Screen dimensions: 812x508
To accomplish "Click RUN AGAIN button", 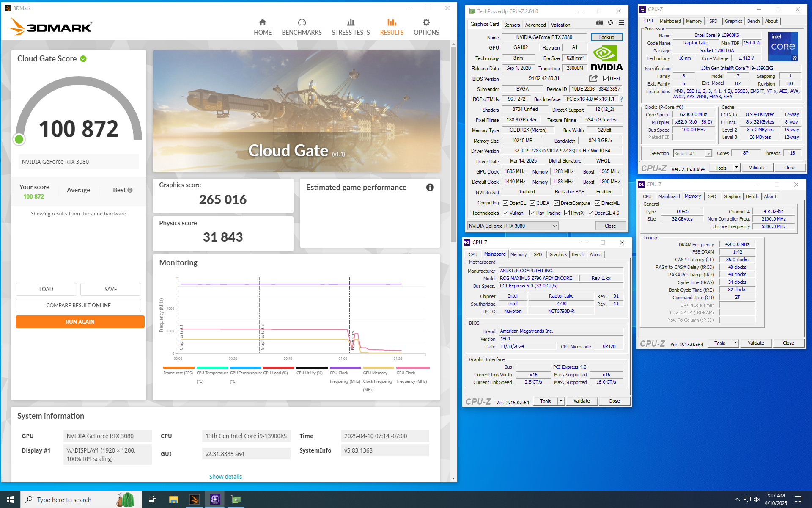I will [x=80, y=322].
